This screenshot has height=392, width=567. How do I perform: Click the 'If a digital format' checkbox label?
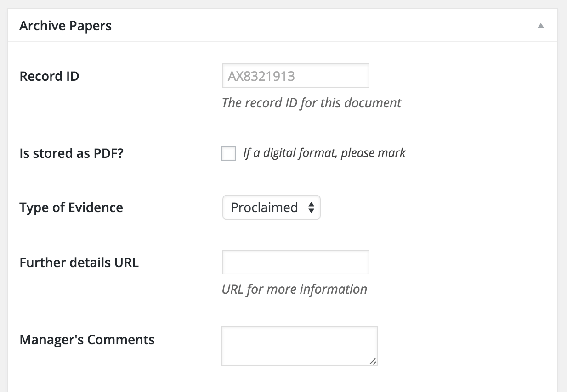(x=324, y=153)
